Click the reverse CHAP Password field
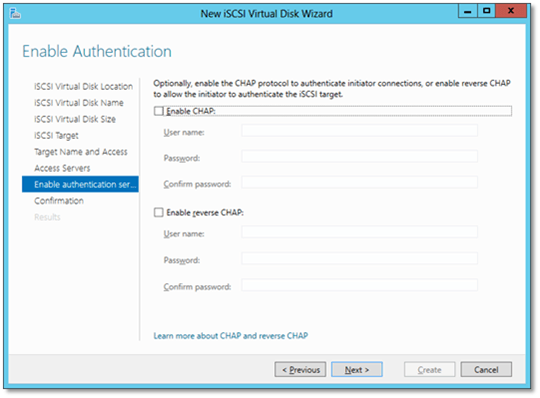 360,258
